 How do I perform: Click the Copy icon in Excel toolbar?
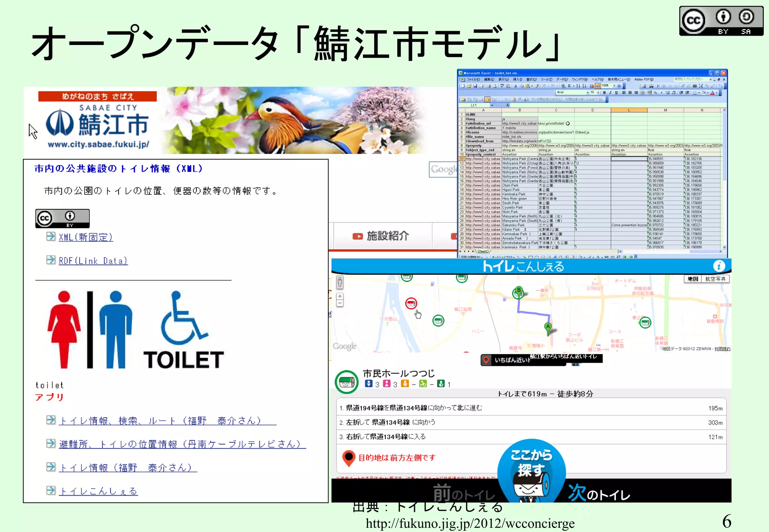click(x=522, y=86)
